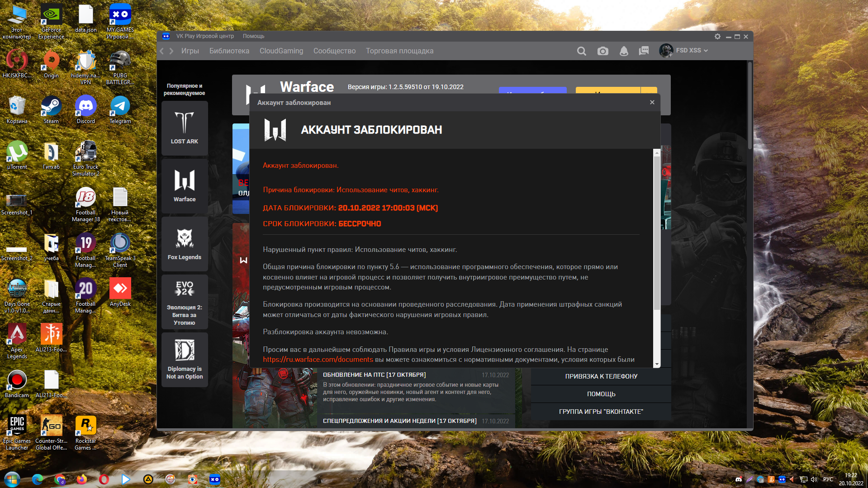Open Корзина recycle bin

[x=17, y=110]
